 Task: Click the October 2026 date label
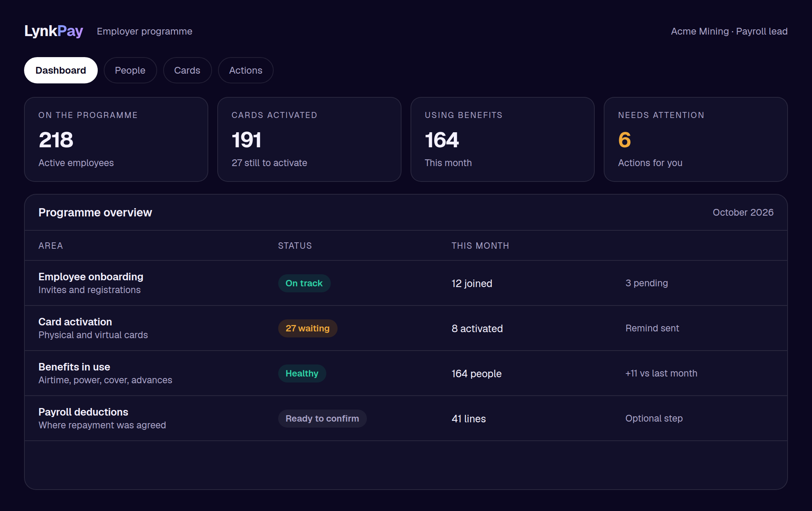coord(743,212)
